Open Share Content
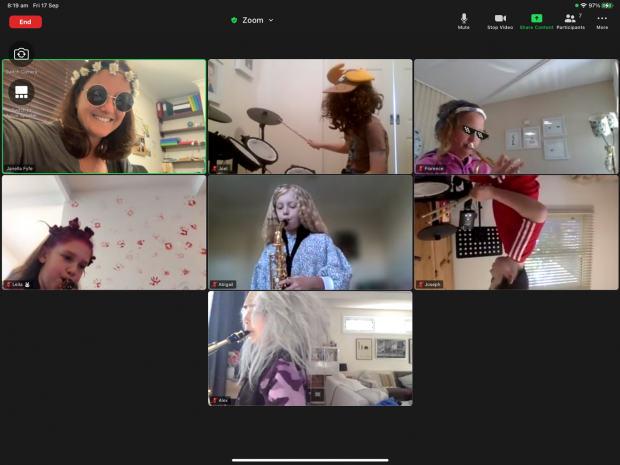The image size is (620, 465). (536, 20)
